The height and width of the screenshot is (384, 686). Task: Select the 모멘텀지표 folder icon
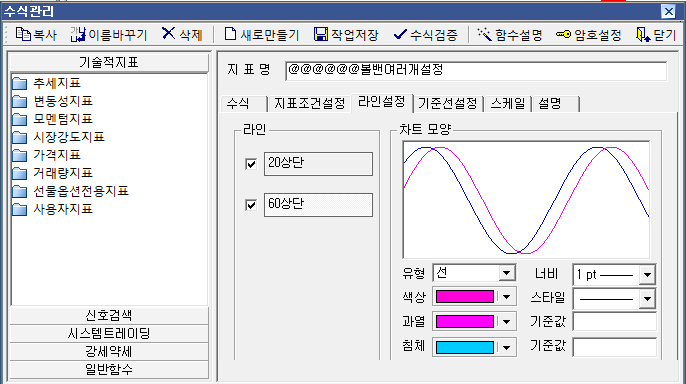20,119
